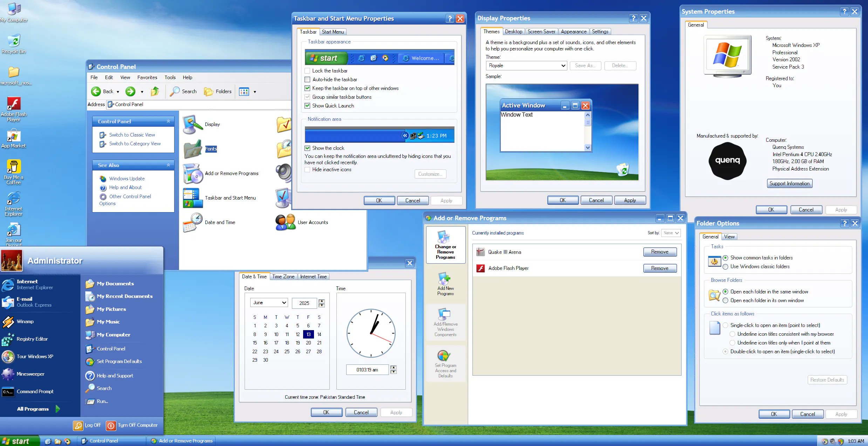Open Date and Time Control Panel icon
Screen dimensions: 868x446
click(192, 222)
